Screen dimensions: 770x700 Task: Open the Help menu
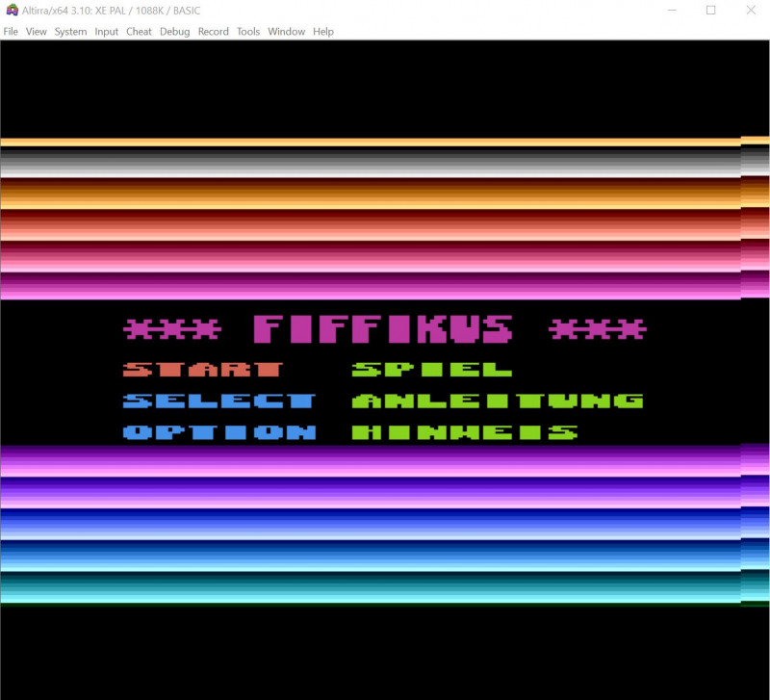[322, 31]
